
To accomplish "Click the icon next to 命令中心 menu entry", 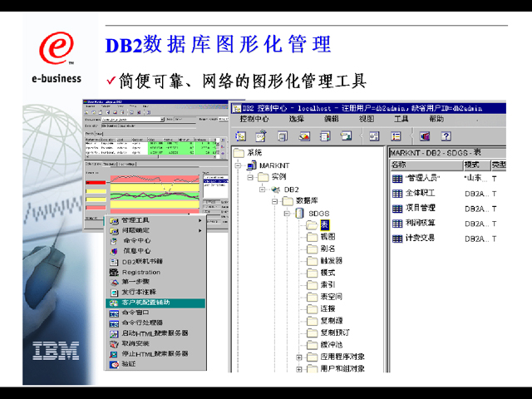I will tap(114, 241).
